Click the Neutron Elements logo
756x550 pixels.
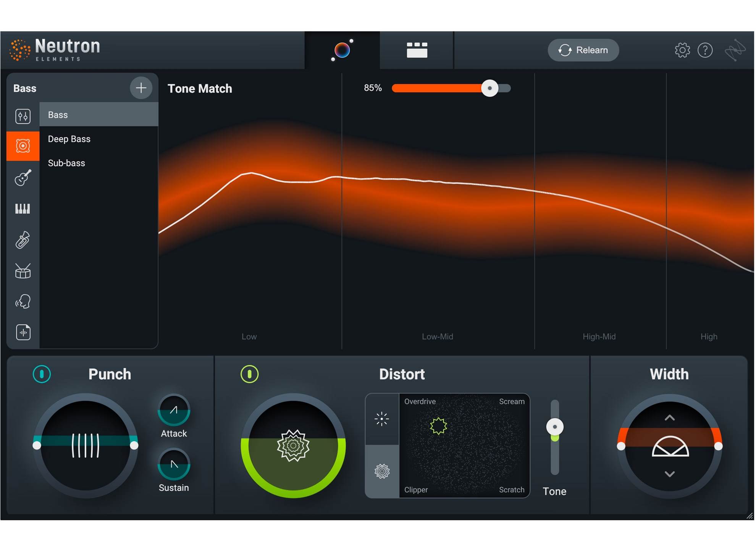(55, 50)
